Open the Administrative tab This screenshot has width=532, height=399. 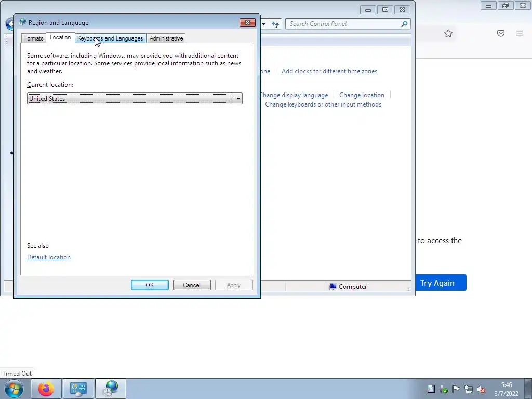tap(166, 38)
